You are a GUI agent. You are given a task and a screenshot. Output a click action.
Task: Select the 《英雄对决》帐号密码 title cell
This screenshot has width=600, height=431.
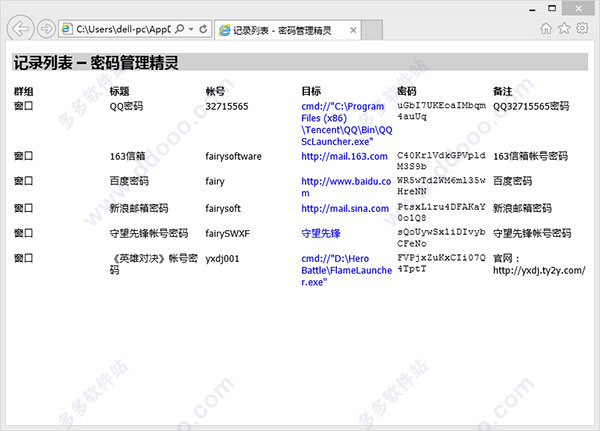[153, 264]
